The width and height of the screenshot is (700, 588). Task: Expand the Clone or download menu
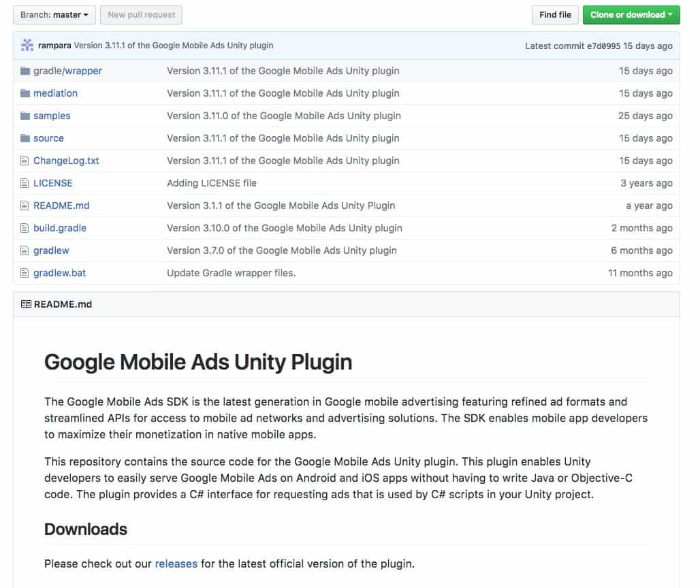pos(631,15)
